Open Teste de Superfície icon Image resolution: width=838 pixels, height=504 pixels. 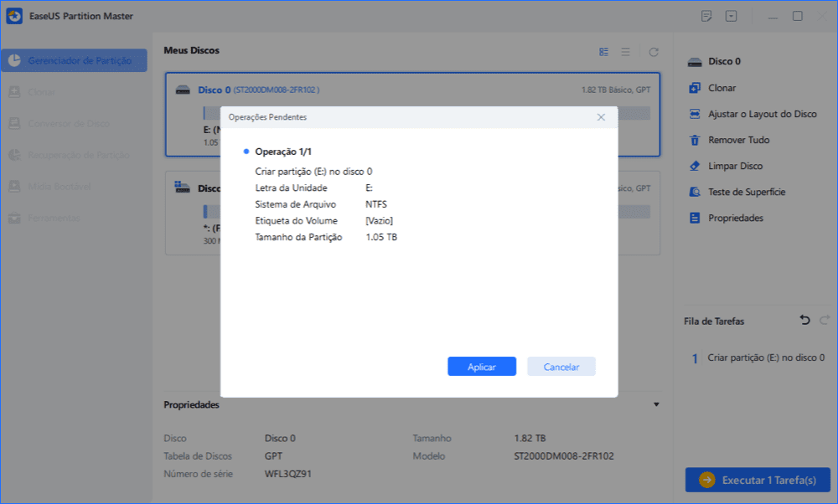pyautogui.click(x=694, y=192)
